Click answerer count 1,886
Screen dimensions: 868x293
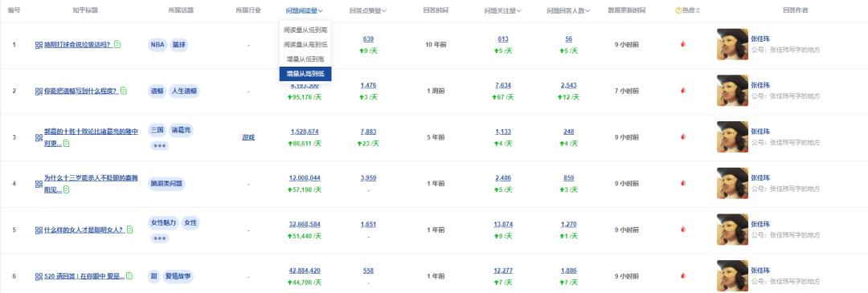coord(568,271)
